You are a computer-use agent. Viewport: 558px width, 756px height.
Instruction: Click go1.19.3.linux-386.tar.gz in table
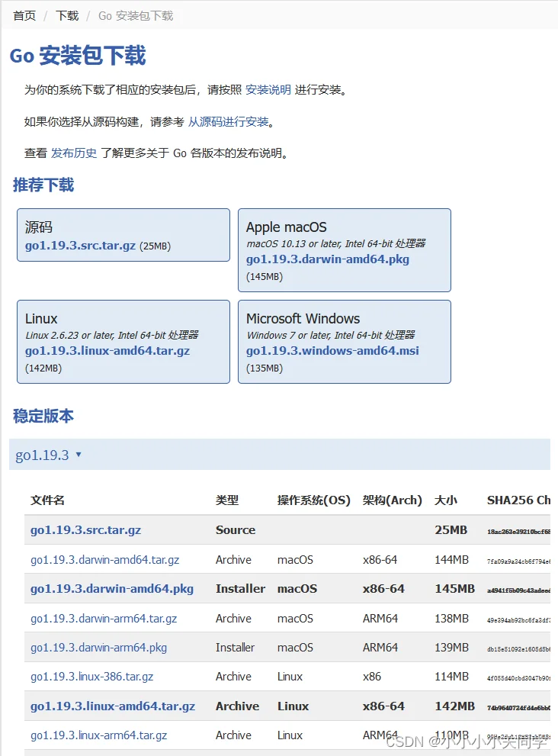coord(92,677)
